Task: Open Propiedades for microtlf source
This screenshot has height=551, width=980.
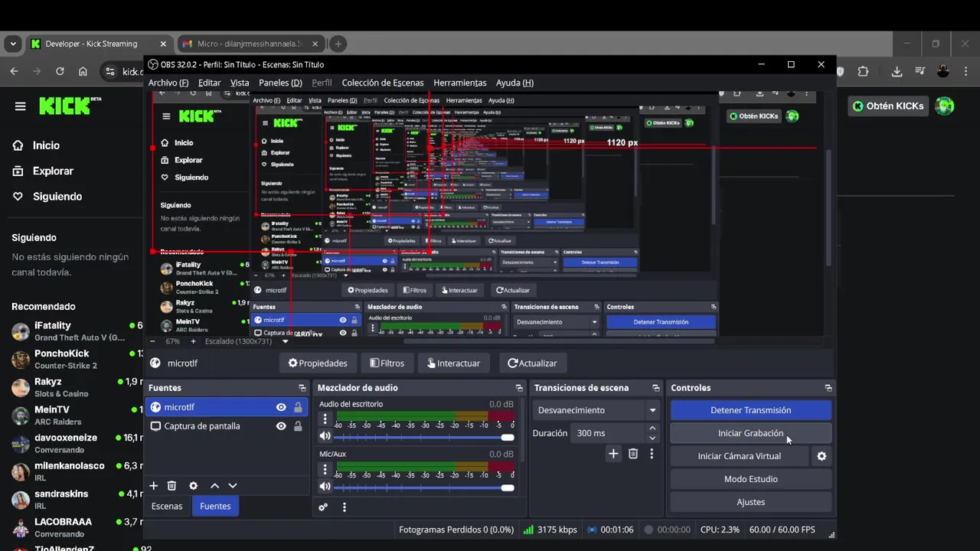Action: (318, 363)
